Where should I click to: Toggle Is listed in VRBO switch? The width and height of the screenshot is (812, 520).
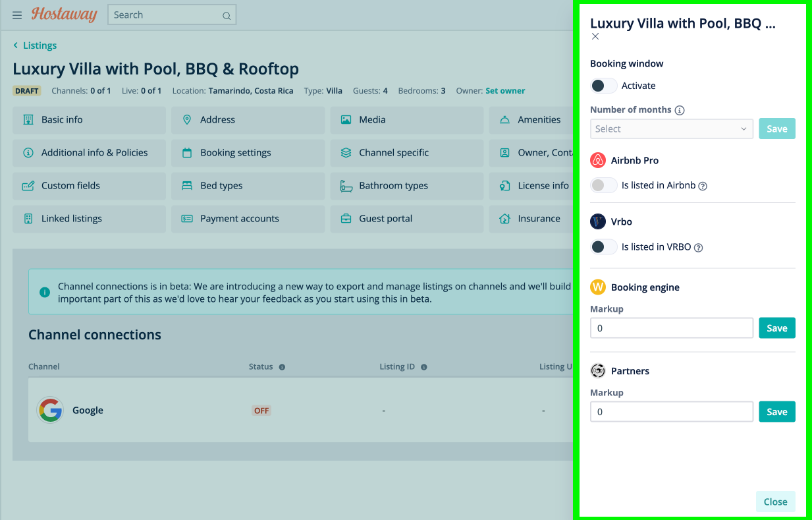(603, 246)
